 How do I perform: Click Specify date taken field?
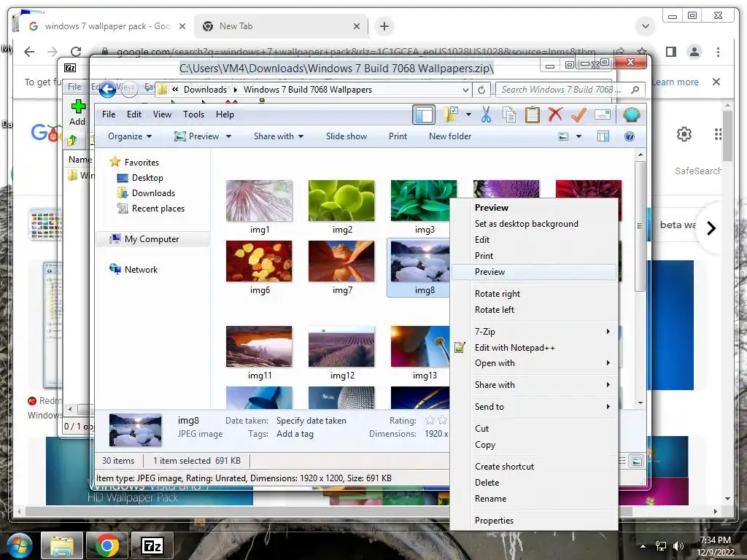[311, 421]
